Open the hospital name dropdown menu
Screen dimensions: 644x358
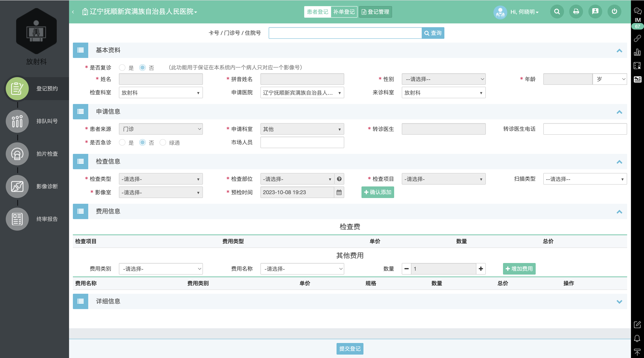click(140, 12)
